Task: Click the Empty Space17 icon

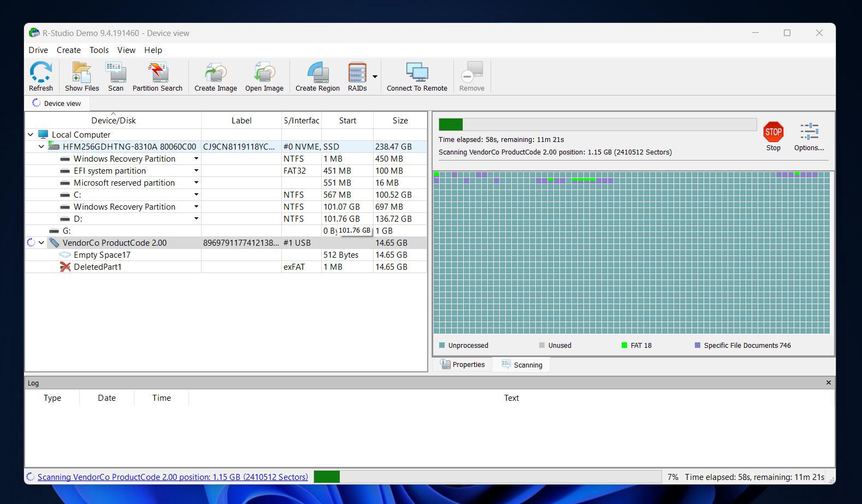Action: tap(65, 254)
